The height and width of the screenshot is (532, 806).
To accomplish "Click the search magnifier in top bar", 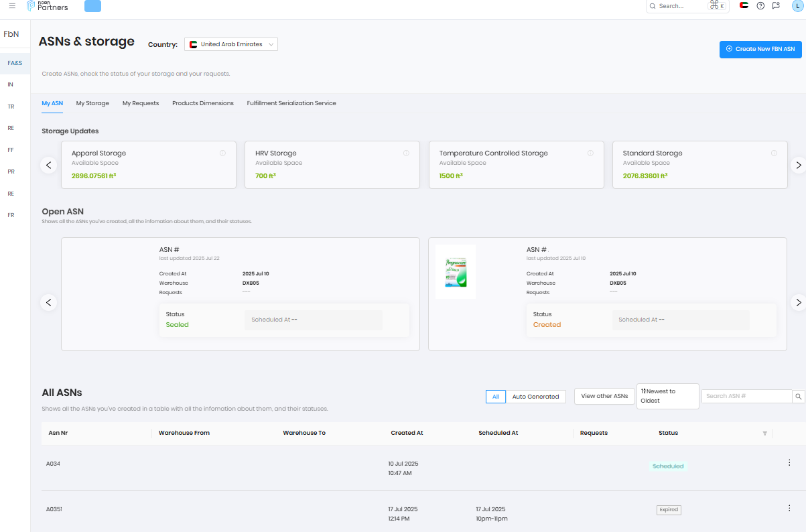I will click(x=653, y=6).
